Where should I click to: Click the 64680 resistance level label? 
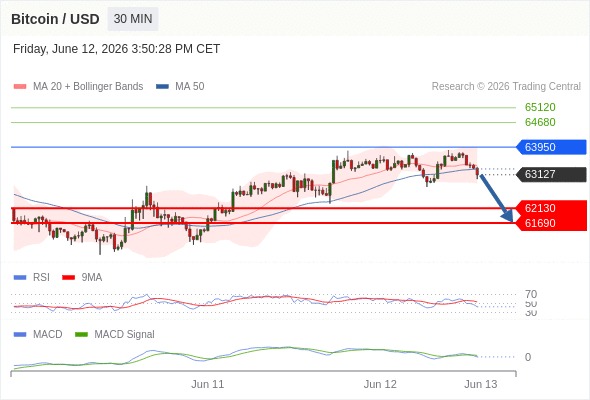(x=540, y=122)
